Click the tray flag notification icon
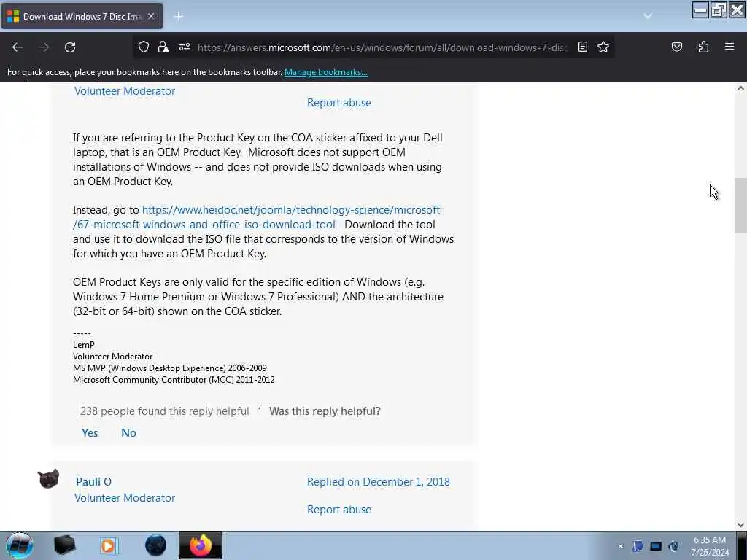 [638, 546]
